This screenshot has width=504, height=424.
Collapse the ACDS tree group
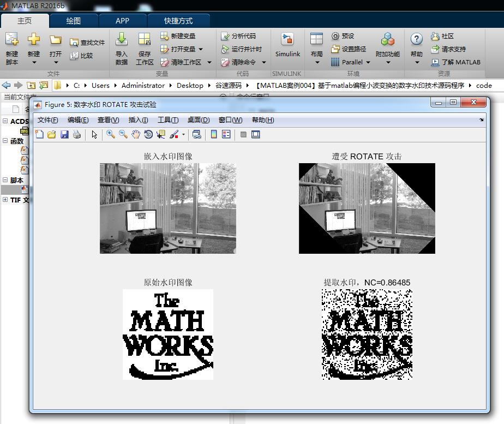pyautogui.click(x=5, y=121)
